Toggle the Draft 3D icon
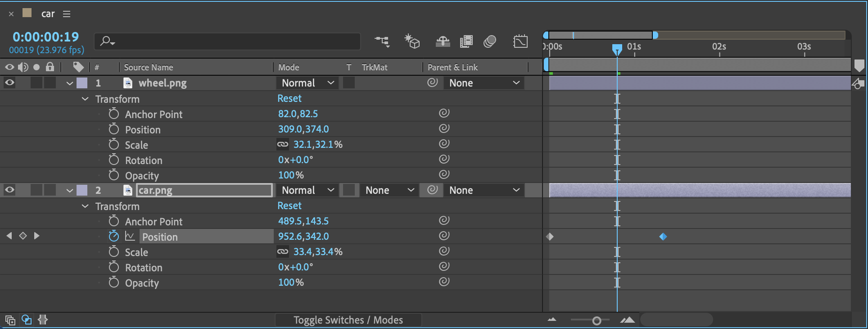The height and width of the screenshot is (329, 868). pyautogui.click(x=411, y=41)
